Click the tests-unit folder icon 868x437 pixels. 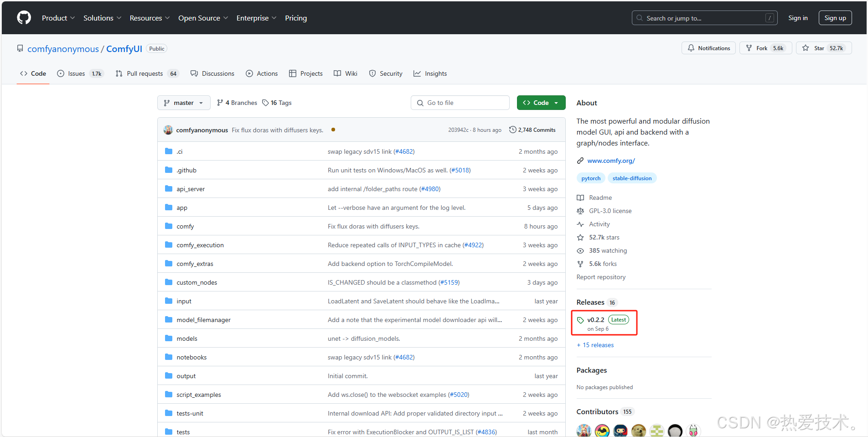coord(169,413)
